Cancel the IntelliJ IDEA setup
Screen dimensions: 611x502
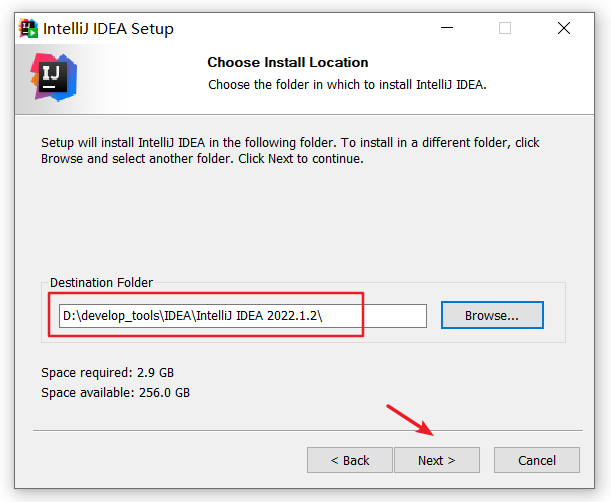(x=537, y=460)
